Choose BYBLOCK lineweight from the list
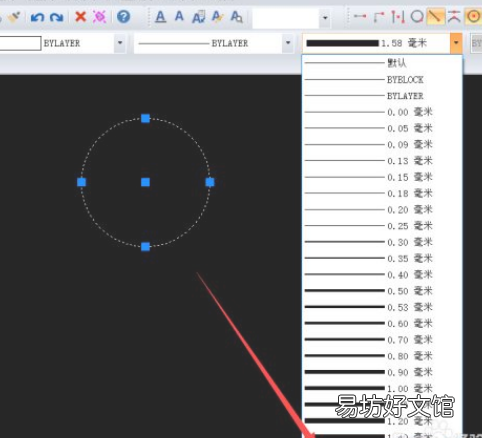This screenshot has width=482, height=438. [x=382, y=80]
